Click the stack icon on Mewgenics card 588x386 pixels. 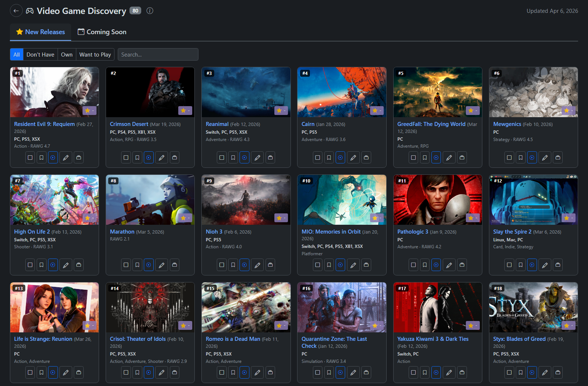click(558, 158)
